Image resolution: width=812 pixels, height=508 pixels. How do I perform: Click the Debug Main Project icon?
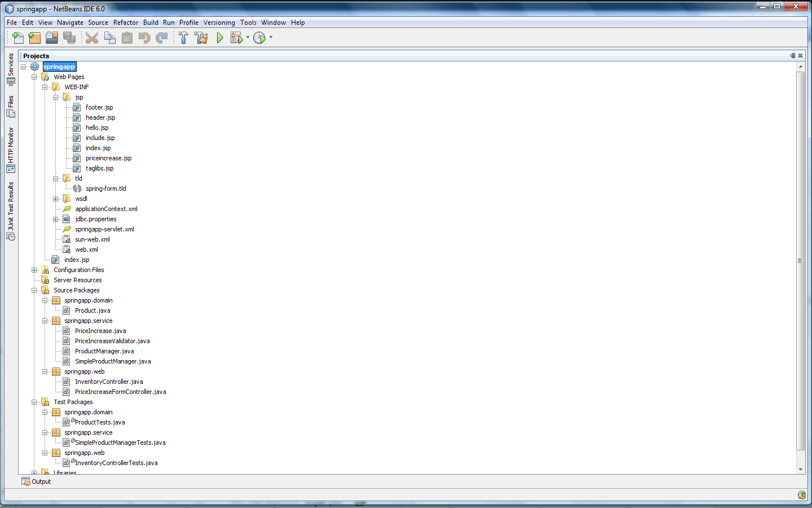237,38
